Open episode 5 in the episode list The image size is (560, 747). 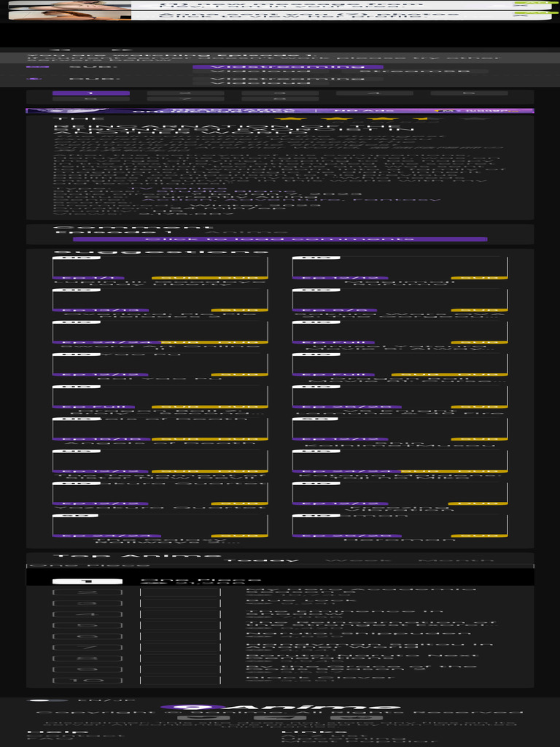point(469,93)
